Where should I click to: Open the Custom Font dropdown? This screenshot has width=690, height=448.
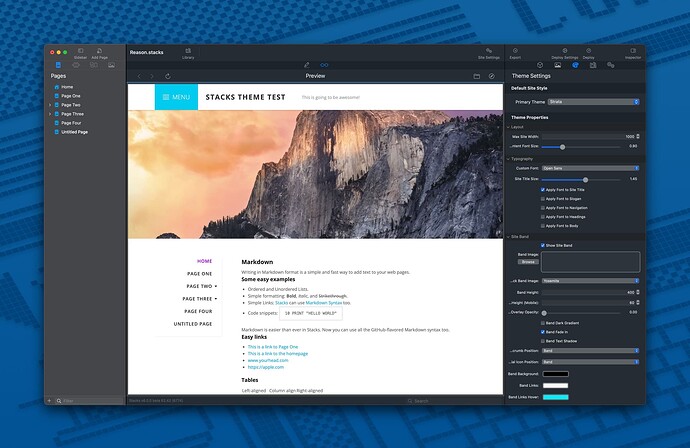(590, 168)
